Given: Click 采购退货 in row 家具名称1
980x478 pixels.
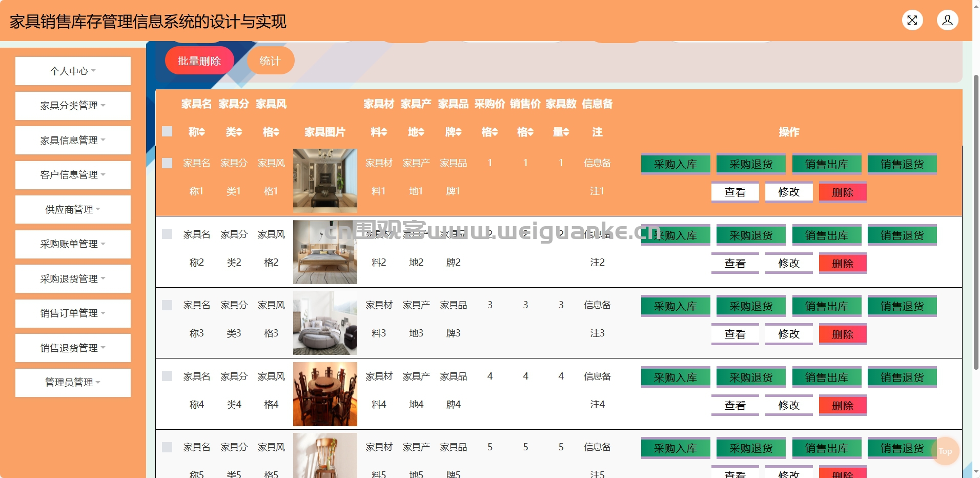Looking at the screenshot, I should tap(751, 164).
